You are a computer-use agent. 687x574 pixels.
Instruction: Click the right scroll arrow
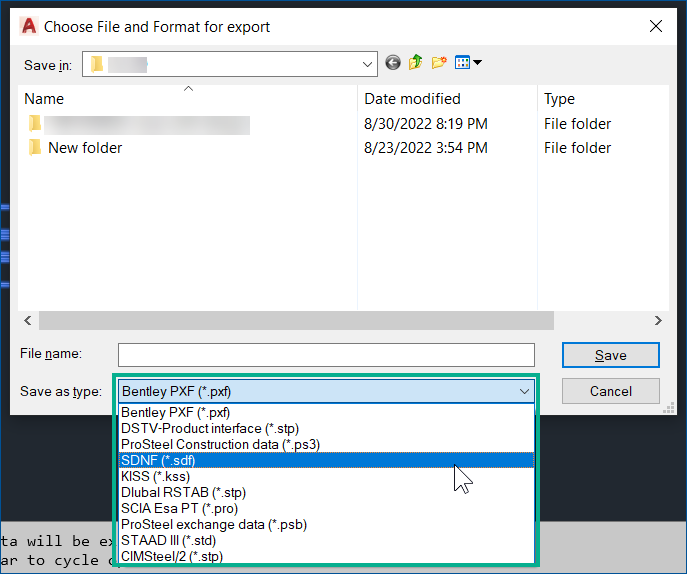click(658, 320)
